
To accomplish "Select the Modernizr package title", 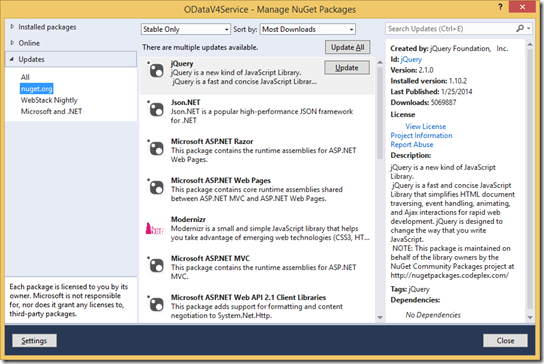I will pos(188,219).
